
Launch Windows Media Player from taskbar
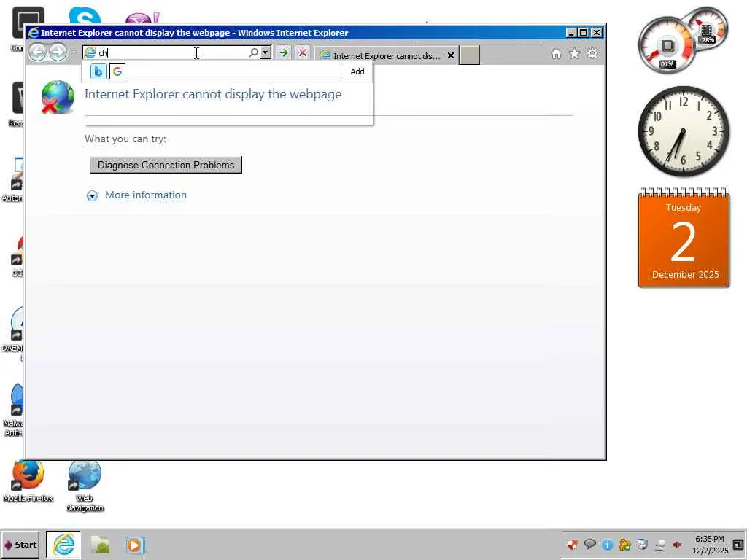click(x=135, y=545)
